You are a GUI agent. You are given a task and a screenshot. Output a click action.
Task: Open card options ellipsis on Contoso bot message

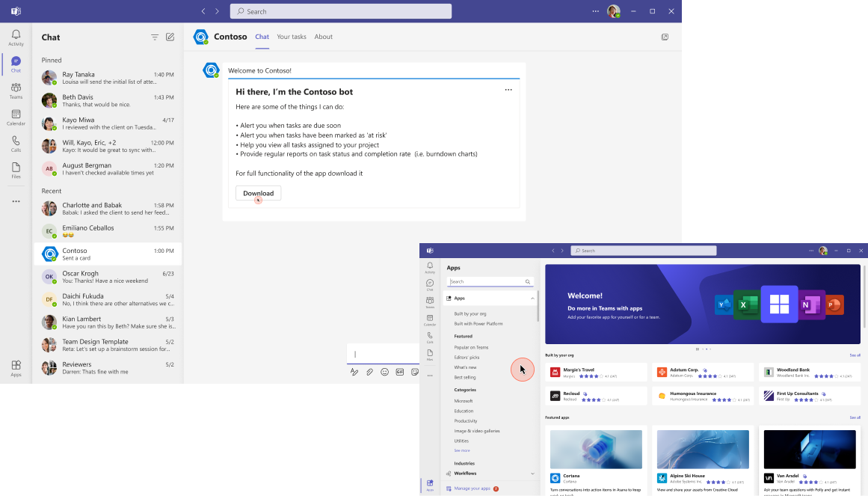click(508, 90)
